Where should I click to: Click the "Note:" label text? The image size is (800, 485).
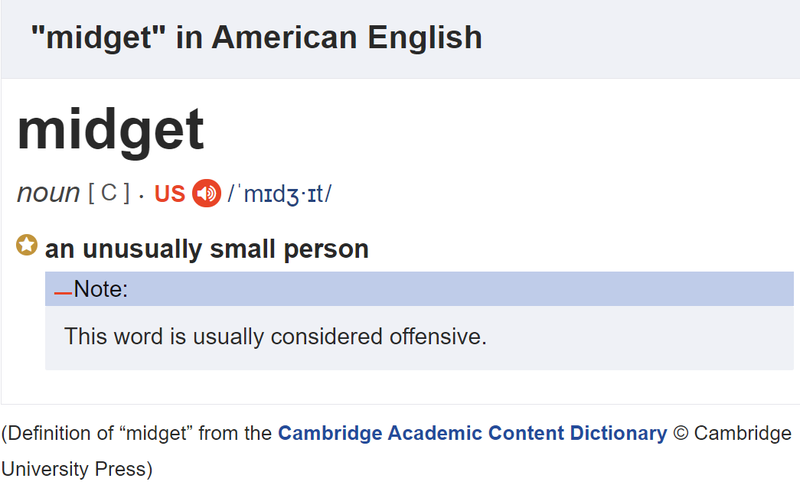[x=101, y=289]
